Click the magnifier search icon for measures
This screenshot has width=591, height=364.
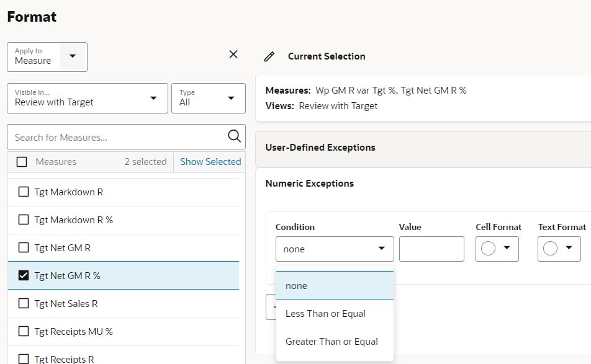click(x=234, y=137)
